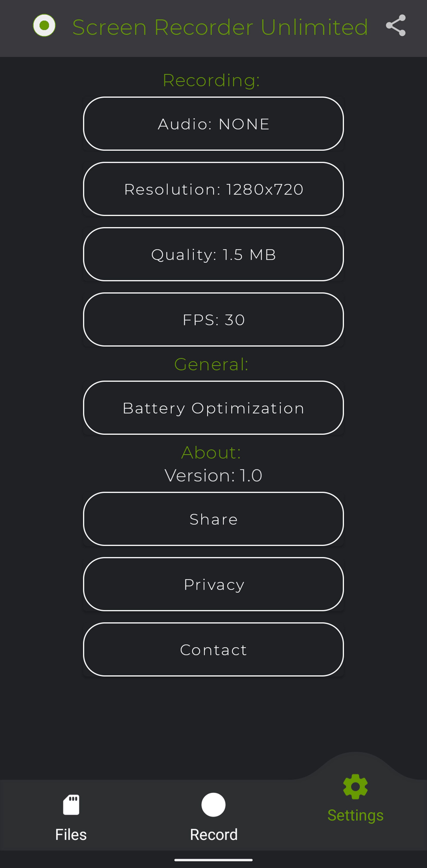Open the Audio: NONE option
The image size is (427, 868).
tap(213, 124)
